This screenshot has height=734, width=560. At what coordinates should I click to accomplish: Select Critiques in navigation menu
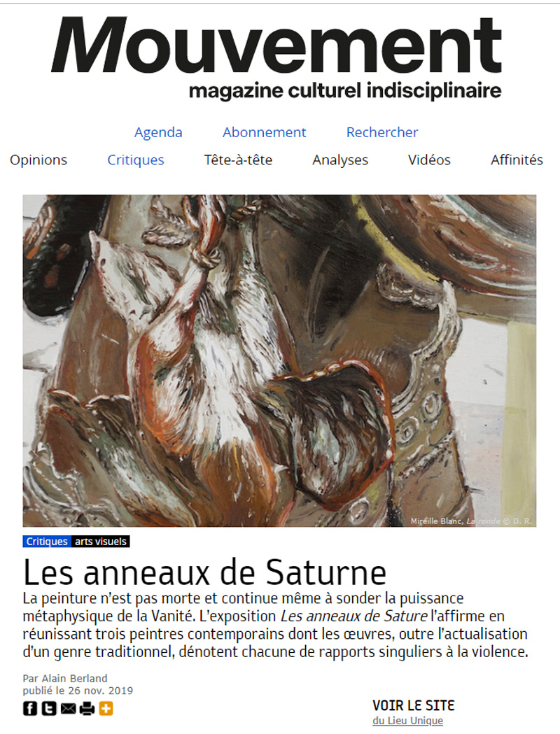(x=136, y=160)
